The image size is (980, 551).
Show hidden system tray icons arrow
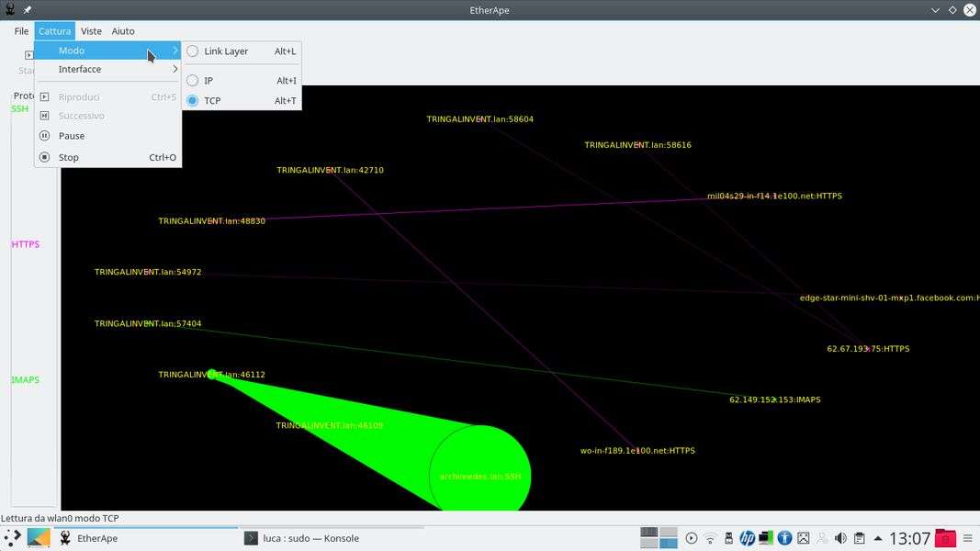pyautogui.click(x=878, y=538)
